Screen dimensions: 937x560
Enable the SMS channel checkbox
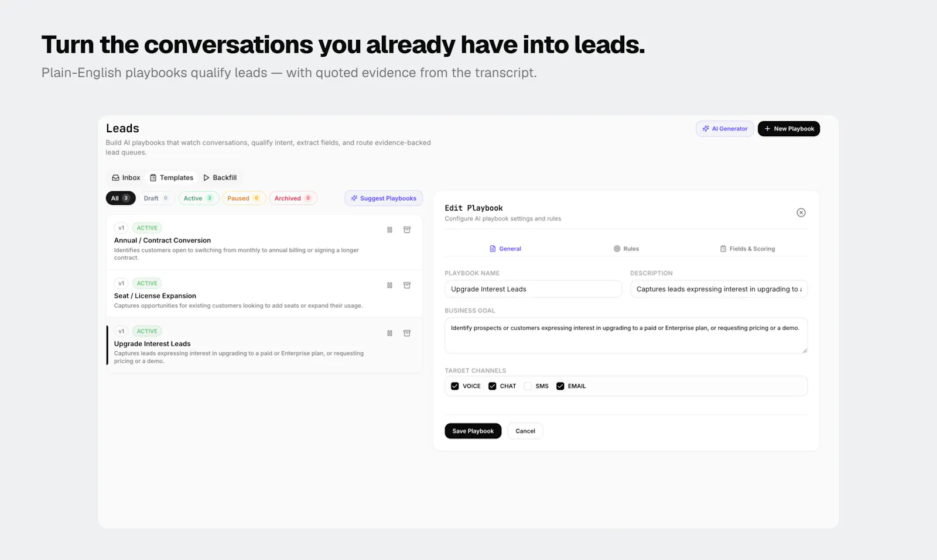528,386
